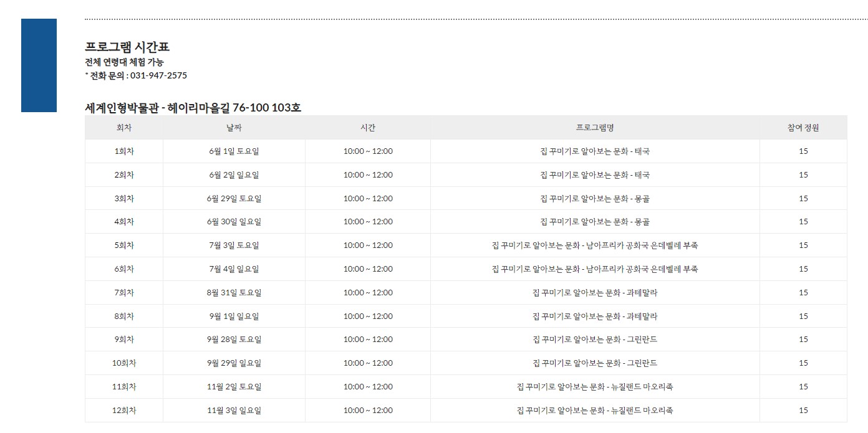
Task: Click the 전체 연령대 체험 가능 text
Action: click(x=125, y=62)
